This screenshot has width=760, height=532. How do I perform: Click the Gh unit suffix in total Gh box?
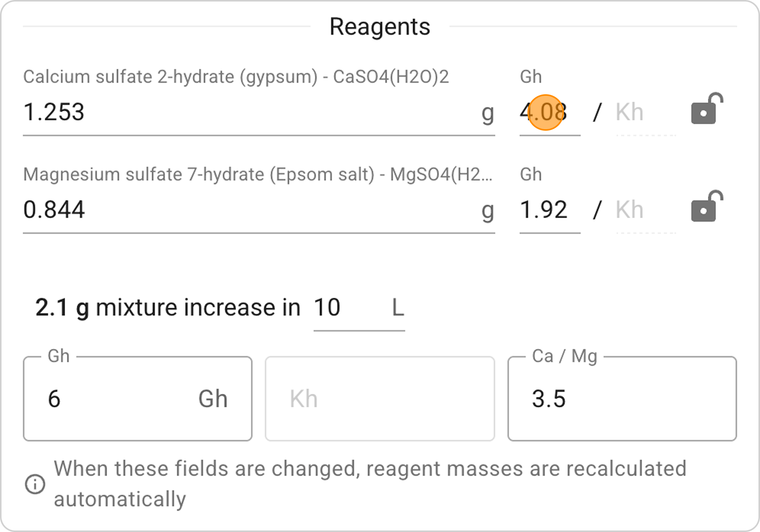pos(213,399)
